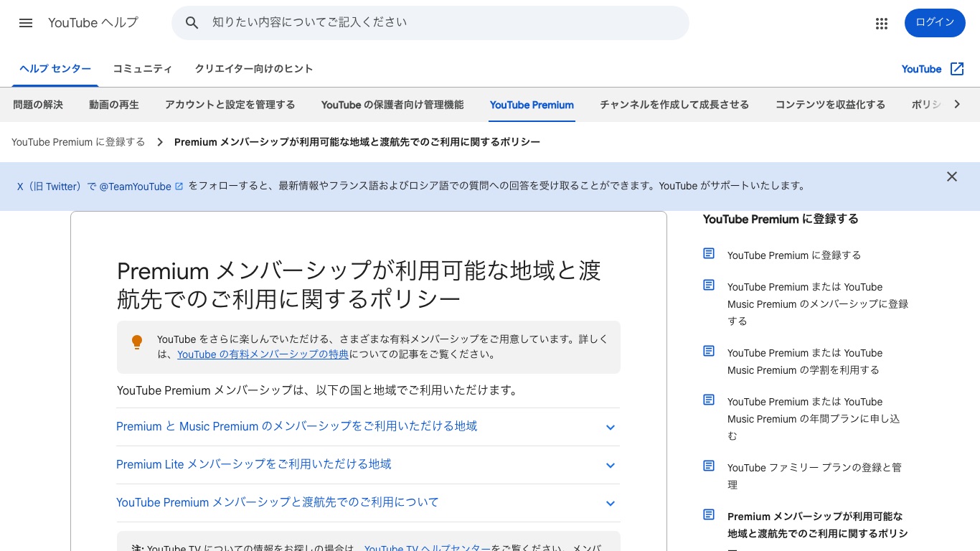Click article icon beside current policy article
This screenshot has height=551, width=980.
pos(709,514)
